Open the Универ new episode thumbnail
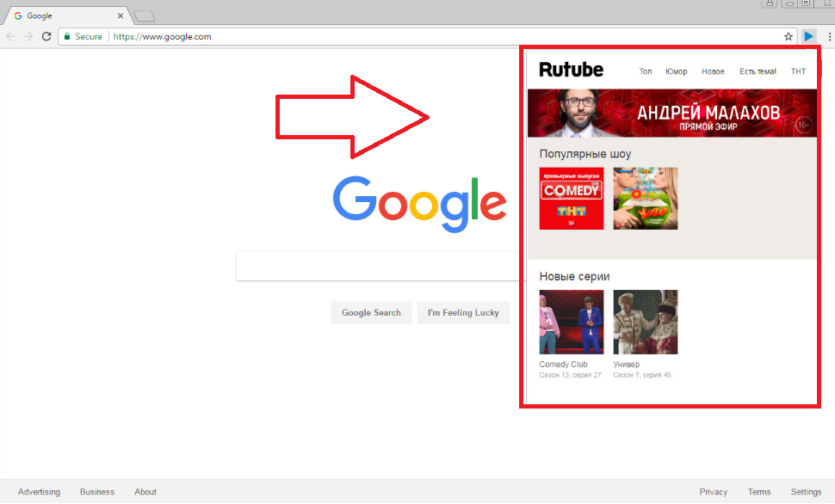This screenshot has width=835, height=504. pyautogui.click(x=646, y=322)
